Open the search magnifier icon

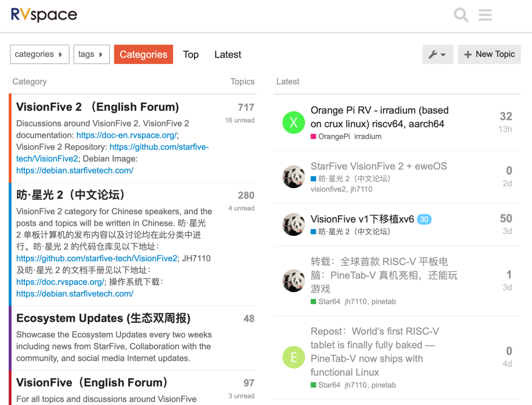coord(461,15)
